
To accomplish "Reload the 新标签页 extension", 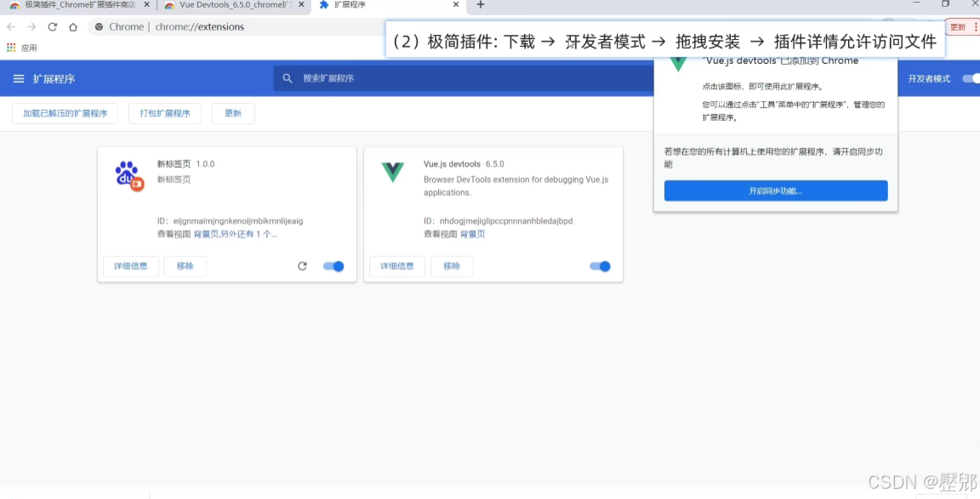I will pos(303,267).
